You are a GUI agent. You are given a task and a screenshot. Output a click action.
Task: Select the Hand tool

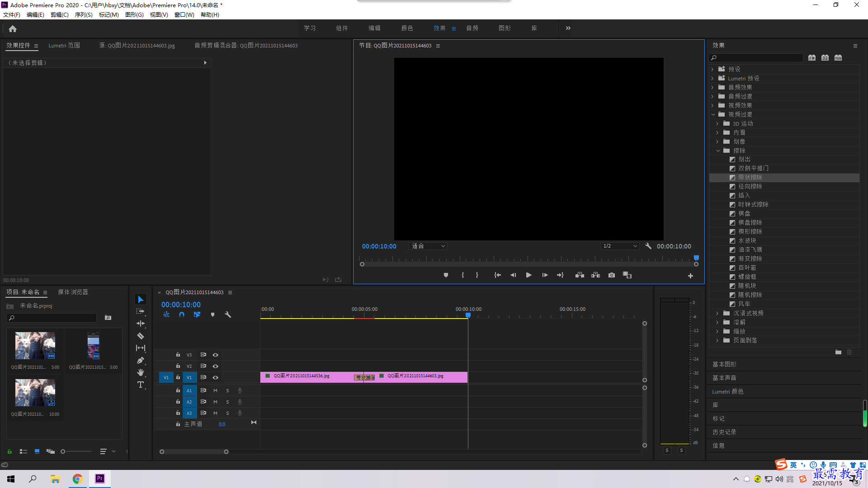click(x=141, y=372)
